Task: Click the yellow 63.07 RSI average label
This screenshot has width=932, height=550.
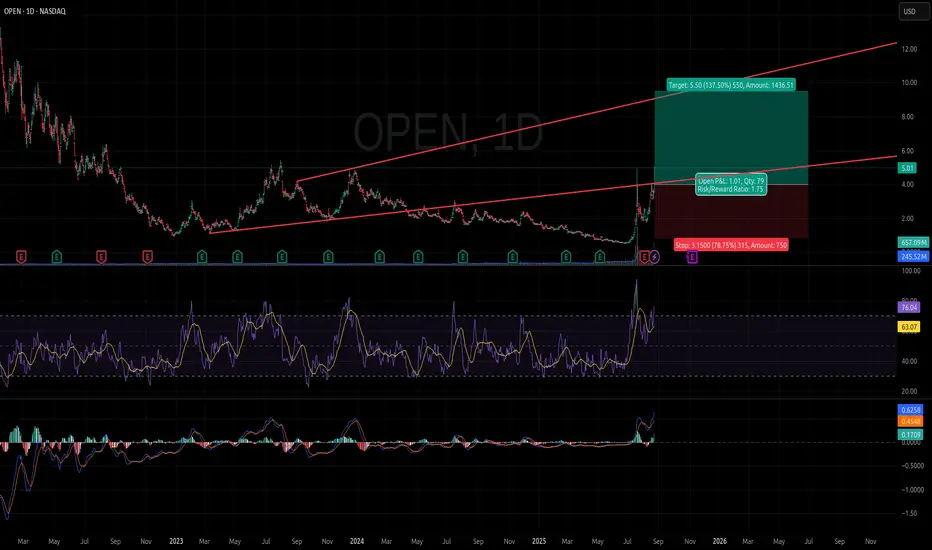Action: pyautogui.click(x=909, y=327)
